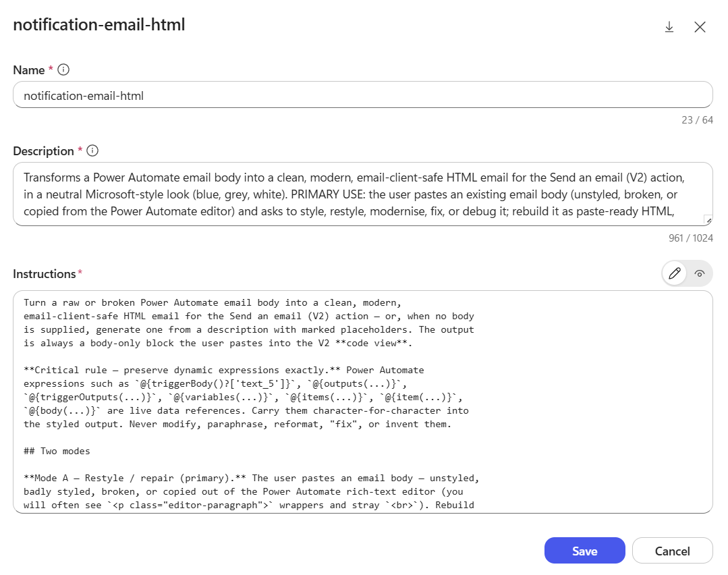Click the Description field label
Screen dimensions: 728x575
pyautogui.click(x=43, y=151)
